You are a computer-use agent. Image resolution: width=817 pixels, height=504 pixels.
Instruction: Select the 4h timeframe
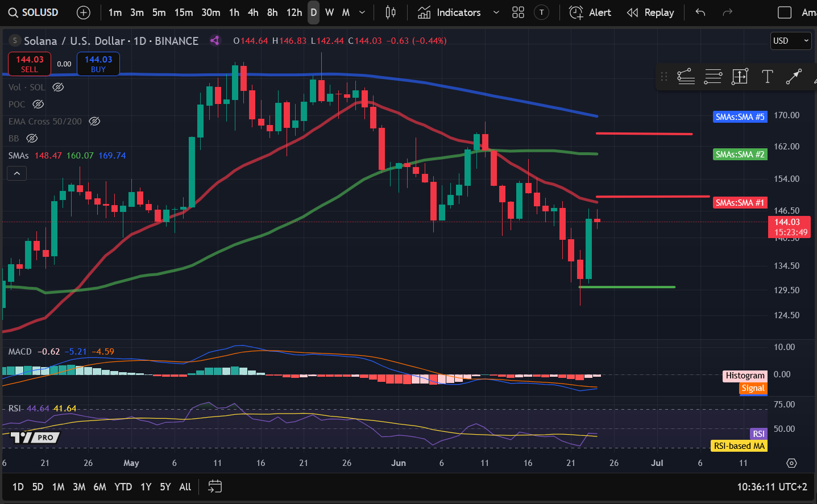[253, 13]
